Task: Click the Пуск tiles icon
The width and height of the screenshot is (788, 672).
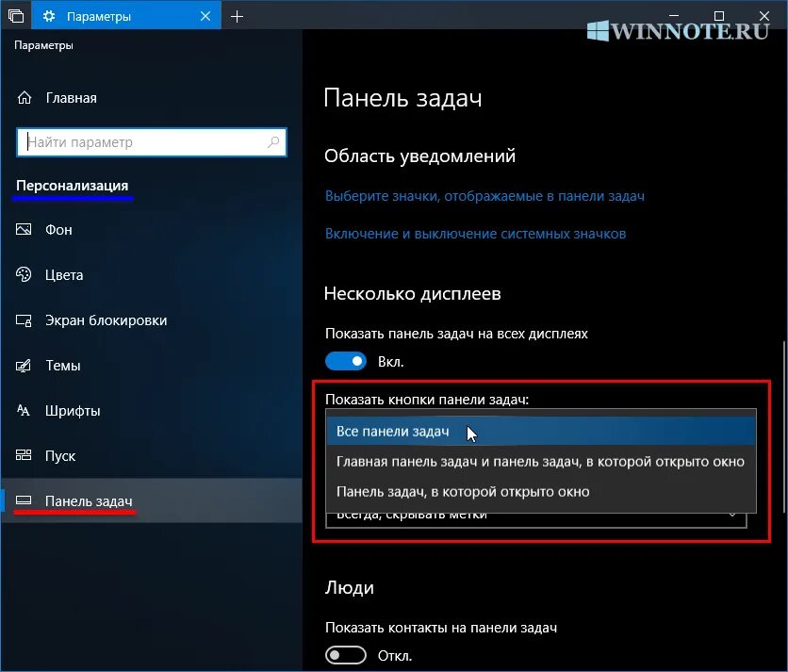Action: [x=24, y=455]
